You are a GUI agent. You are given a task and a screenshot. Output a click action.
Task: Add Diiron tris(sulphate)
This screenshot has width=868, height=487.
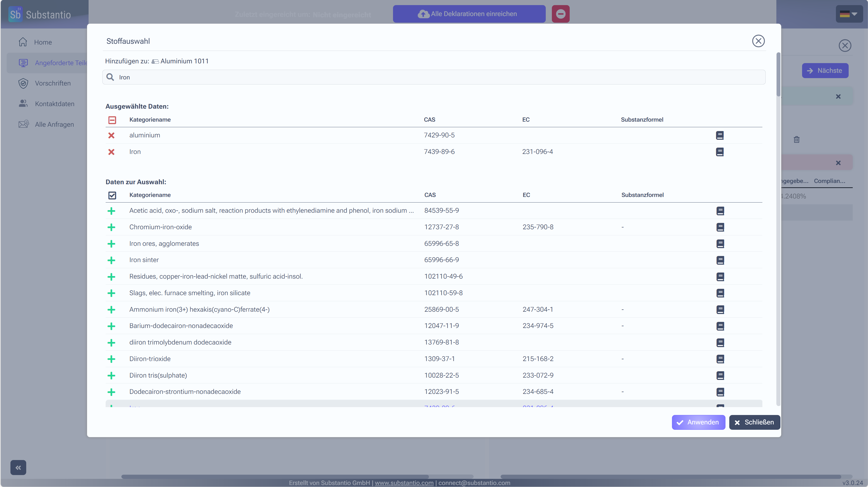click(x=111, y=376)
